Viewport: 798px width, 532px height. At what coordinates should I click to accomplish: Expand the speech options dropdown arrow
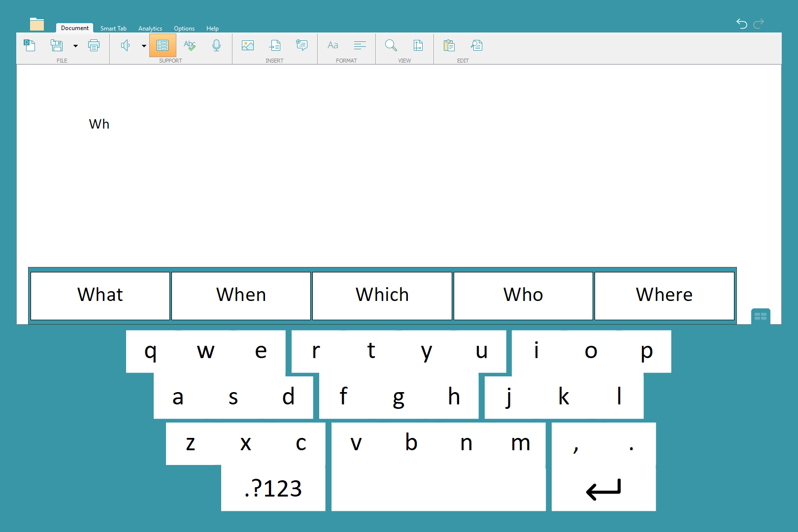click(144, 46)
